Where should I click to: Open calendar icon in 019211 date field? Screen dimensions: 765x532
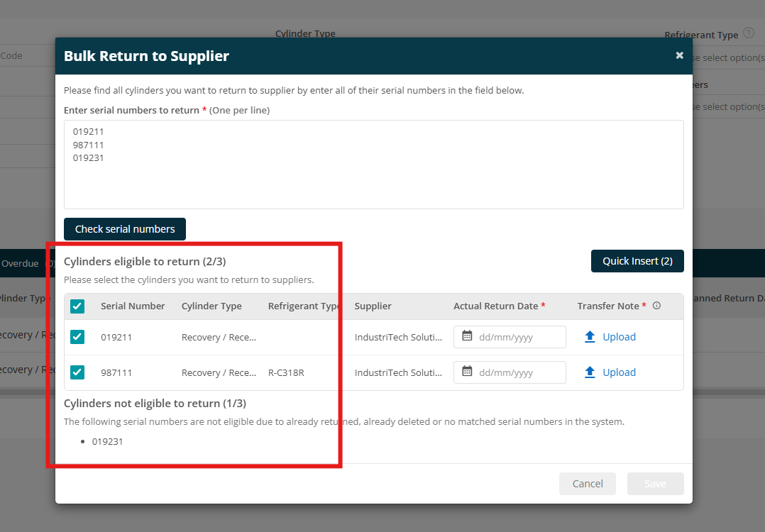click(x=467, y=336)
